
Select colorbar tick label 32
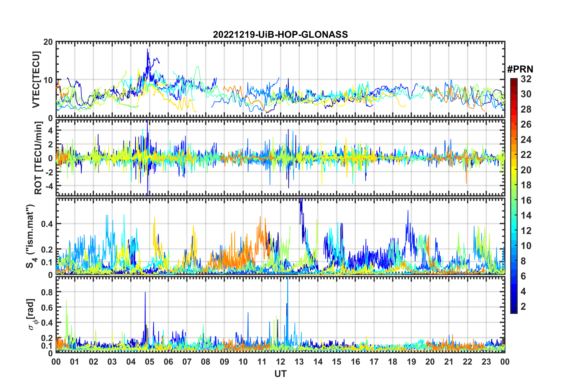(526, 79)
